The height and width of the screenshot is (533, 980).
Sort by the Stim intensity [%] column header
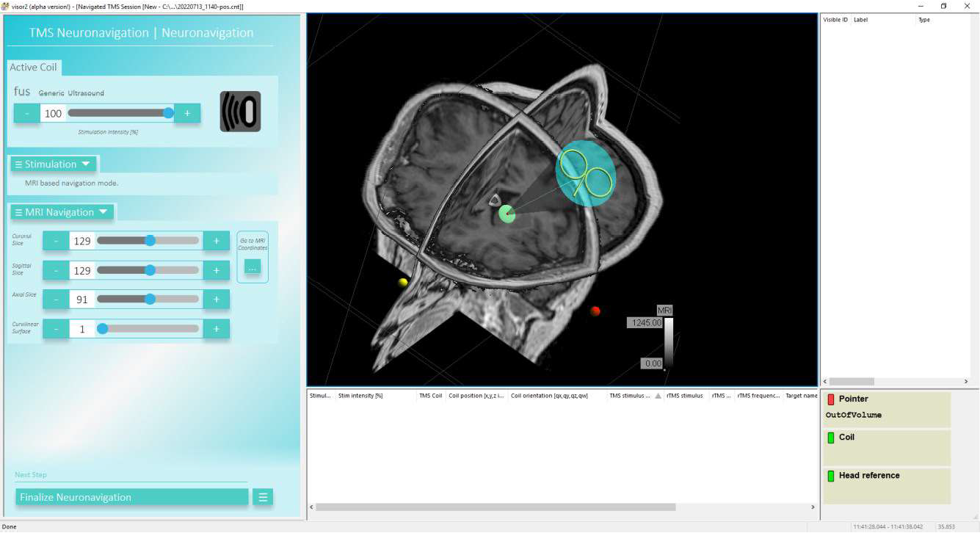(360, 396)
